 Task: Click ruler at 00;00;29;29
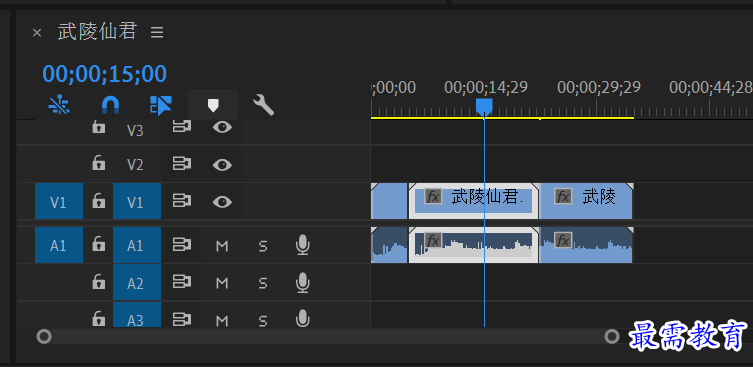(x=599, y=87)
